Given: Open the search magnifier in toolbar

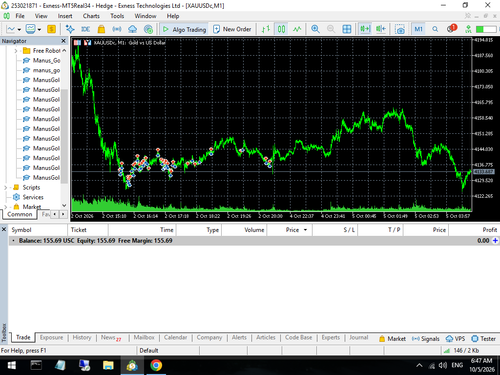Looking at the screenshot, I should (x=435, y=29).
